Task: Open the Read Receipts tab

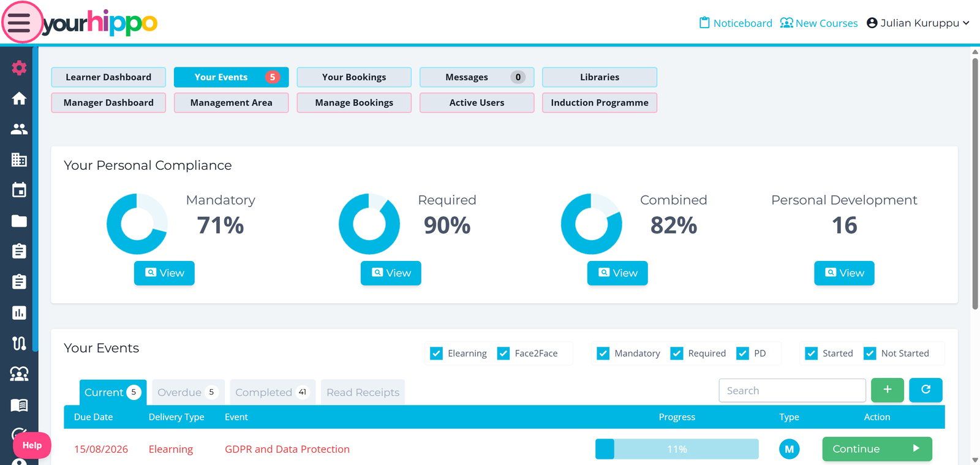Action: click(x=363, y=392)
